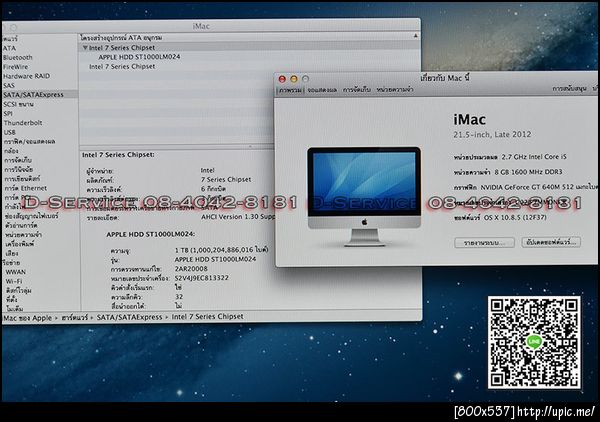
Task: Select WWAN in the sidebar
Action: click(16, 272)
